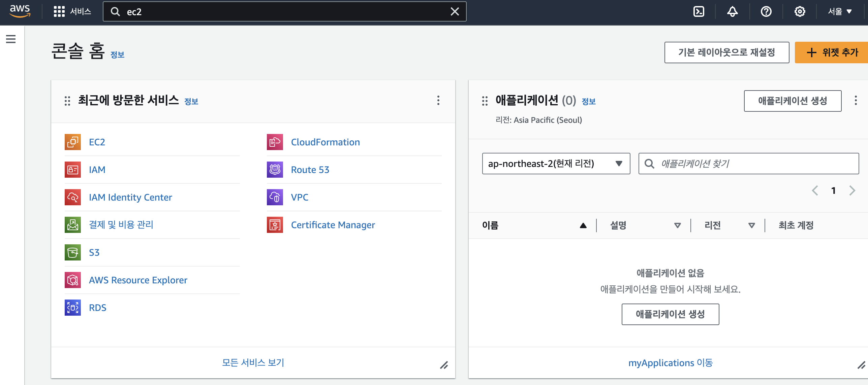
Task: Open the 모든 서비스 보기 link
Action: tap(253, 362)
